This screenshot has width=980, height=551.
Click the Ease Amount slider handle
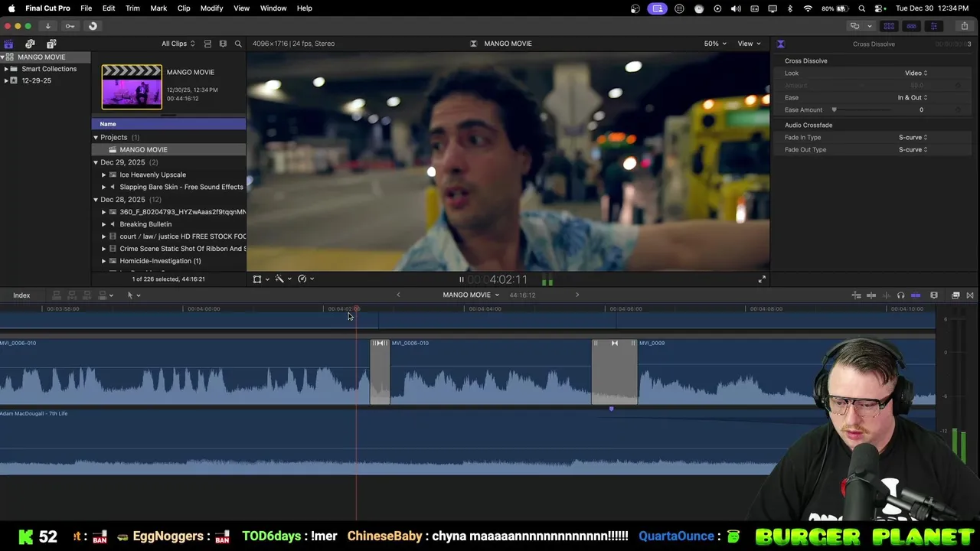(834, 110)
